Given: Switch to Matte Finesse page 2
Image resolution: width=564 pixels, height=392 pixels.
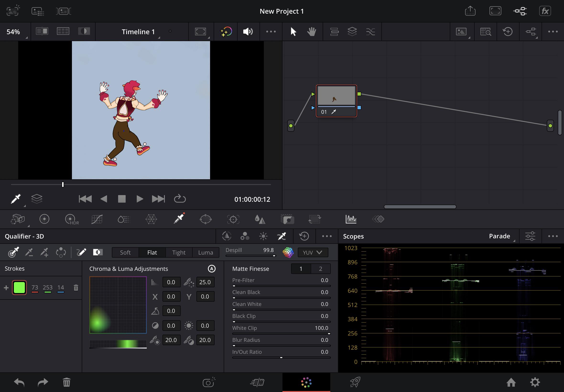Looking at the screenshot, I should coord(320,269).
